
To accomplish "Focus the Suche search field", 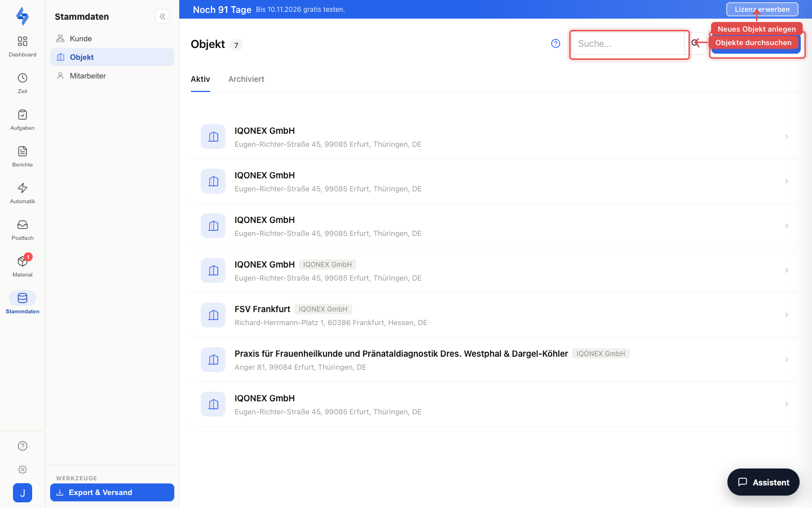I will (x=629, y=43).
